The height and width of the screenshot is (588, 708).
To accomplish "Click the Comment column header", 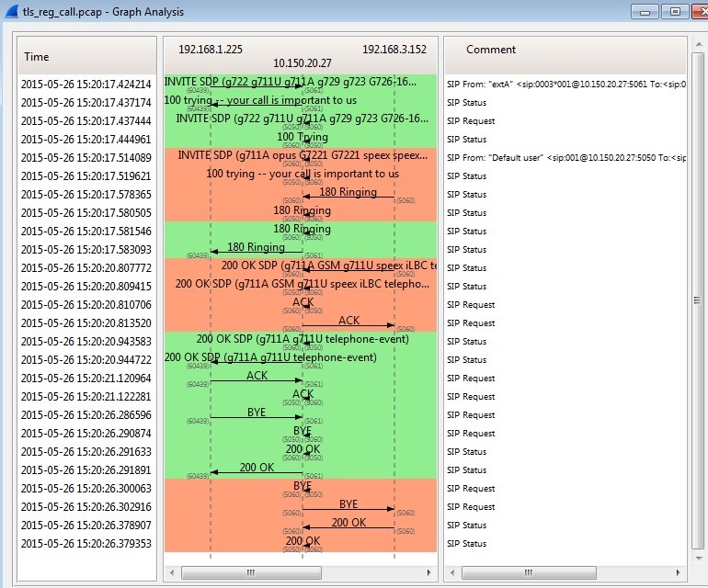I will tap(565, 55).
